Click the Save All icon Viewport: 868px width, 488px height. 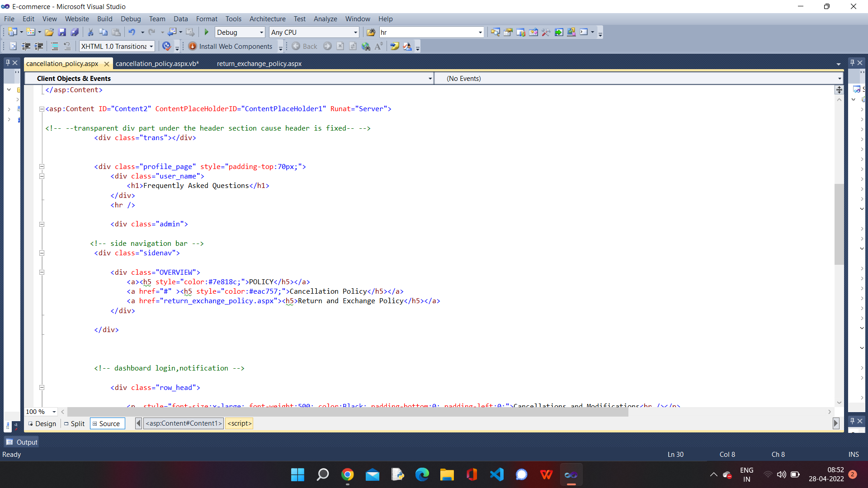coord(75,32)
